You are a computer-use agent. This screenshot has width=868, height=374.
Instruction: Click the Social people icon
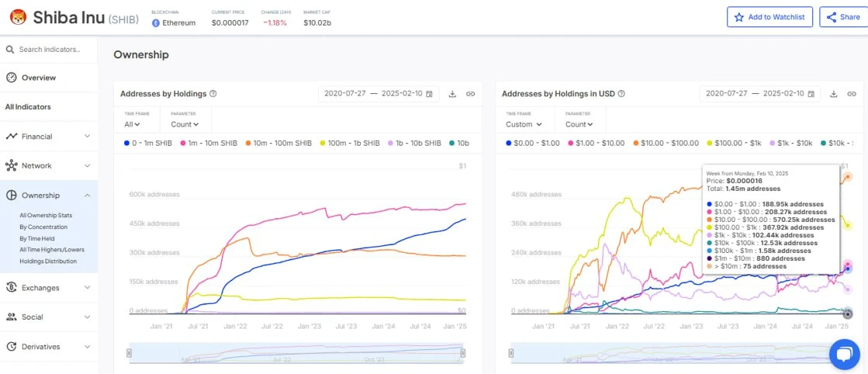(11, 317)
